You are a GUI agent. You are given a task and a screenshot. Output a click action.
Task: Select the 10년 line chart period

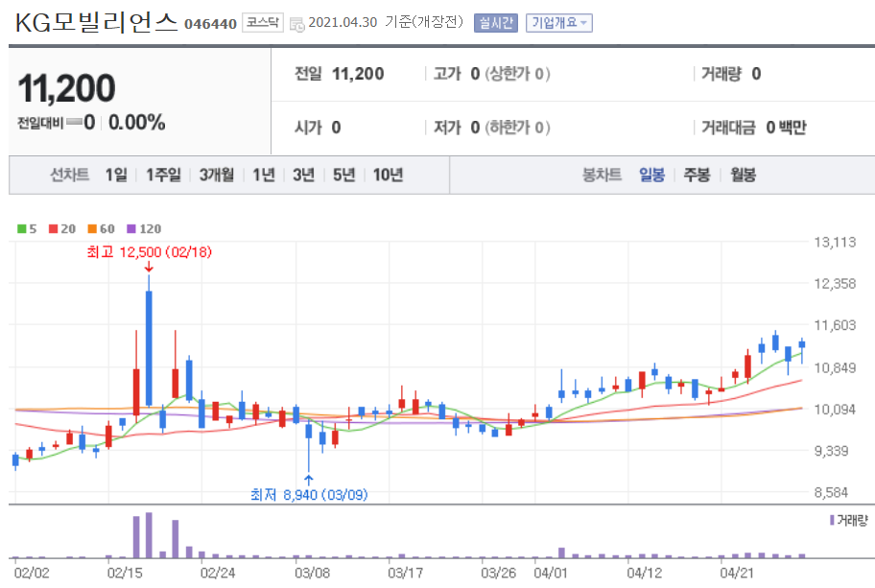388,176
